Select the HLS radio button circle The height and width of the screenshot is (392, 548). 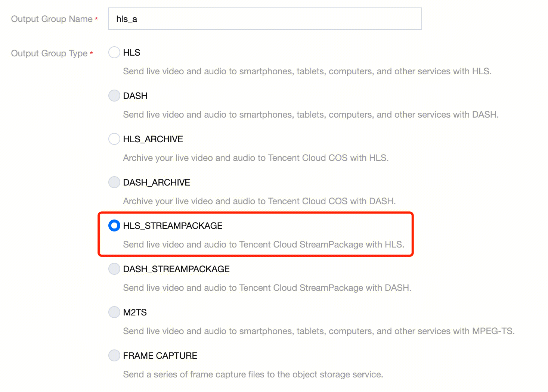[114, 53]
